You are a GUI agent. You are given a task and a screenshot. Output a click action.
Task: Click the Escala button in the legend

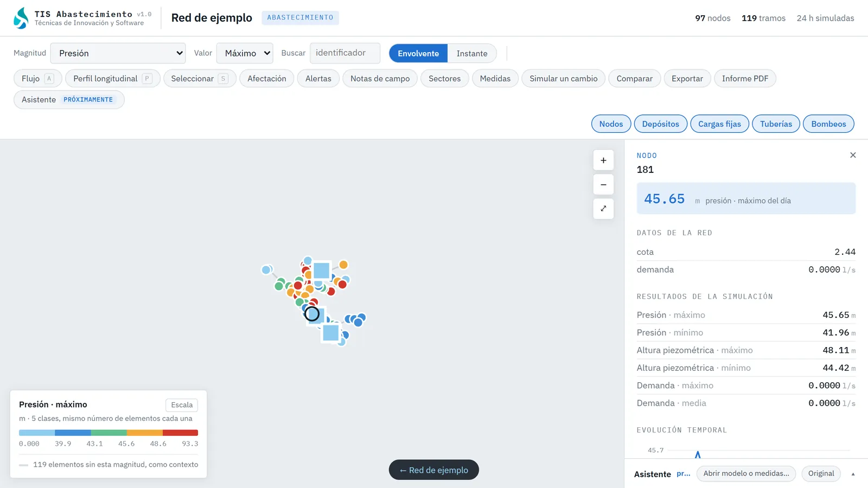(x=182, y=405)
